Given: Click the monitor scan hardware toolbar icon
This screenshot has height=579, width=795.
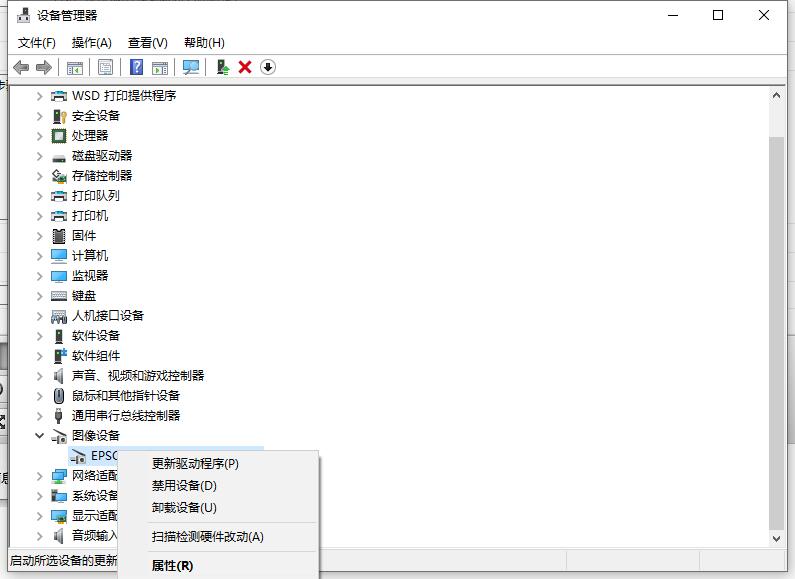Looking at the screenshot, I should (191, 67).
